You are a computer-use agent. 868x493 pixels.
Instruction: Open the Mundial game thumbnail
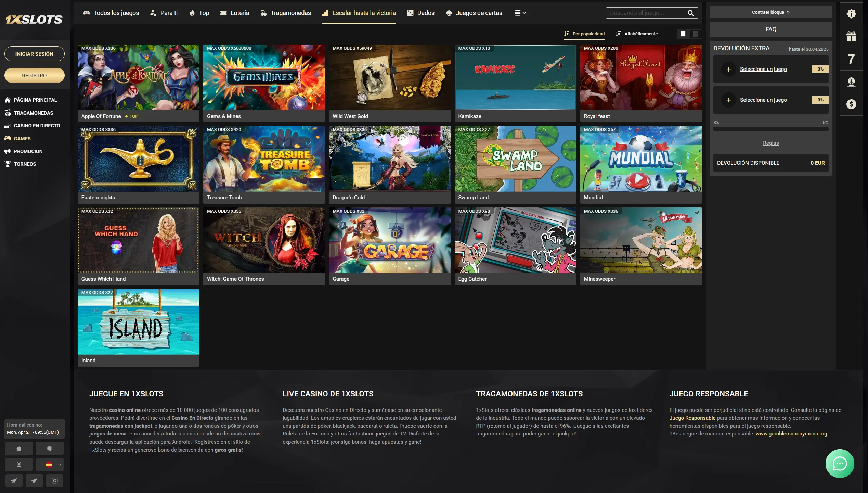[x=641, y=159]
